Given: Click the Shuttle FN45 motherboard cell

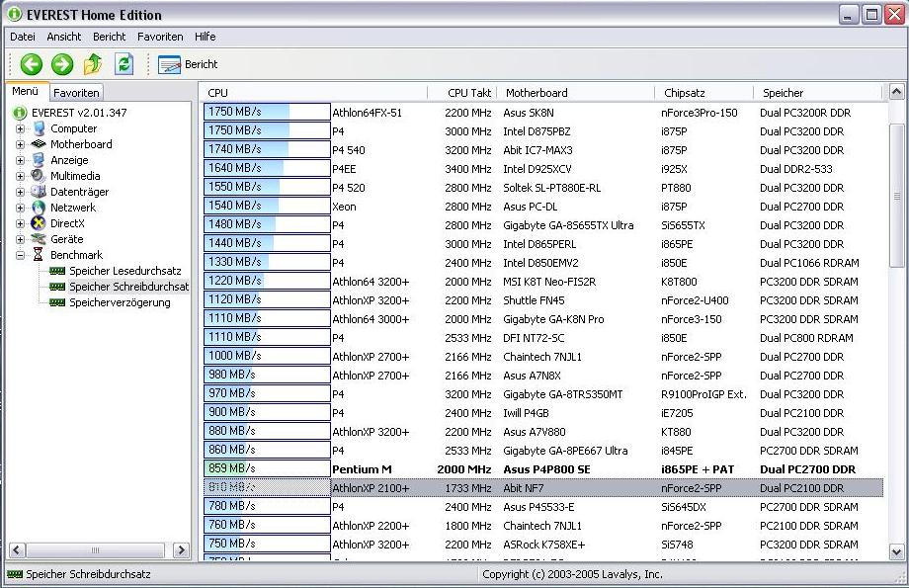Looking at the screenshot, I should (534, 300).
